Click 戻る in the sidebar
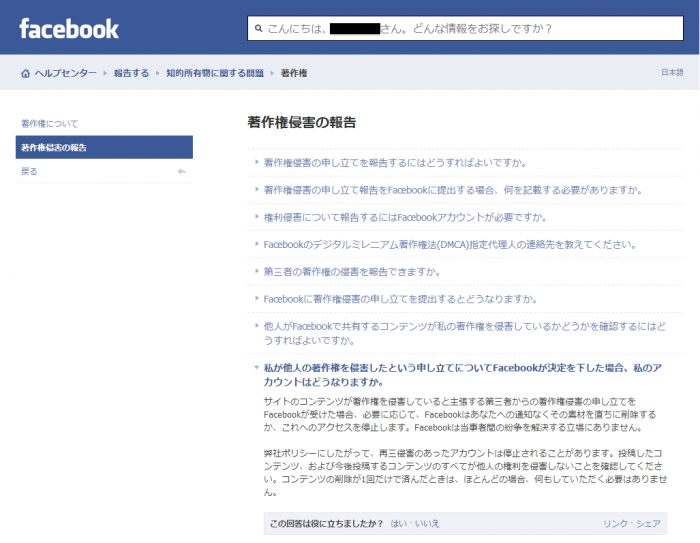Screen dimensions: 700x543 tap(29, 171)
